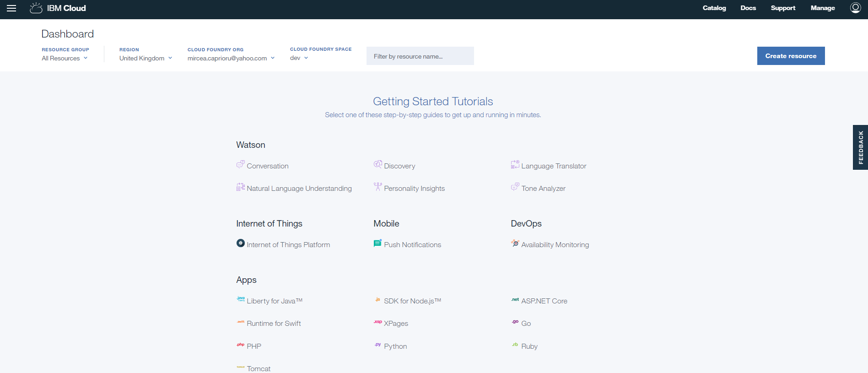Click the SDK for Node.js icon

(378, 299)
